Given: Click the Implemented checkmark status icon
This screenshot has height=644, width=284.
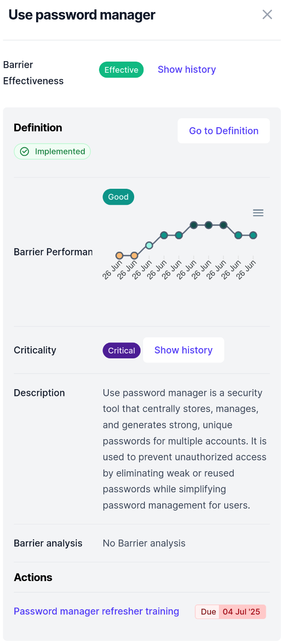Looking at the screenshot, I should tap(25, 152).
